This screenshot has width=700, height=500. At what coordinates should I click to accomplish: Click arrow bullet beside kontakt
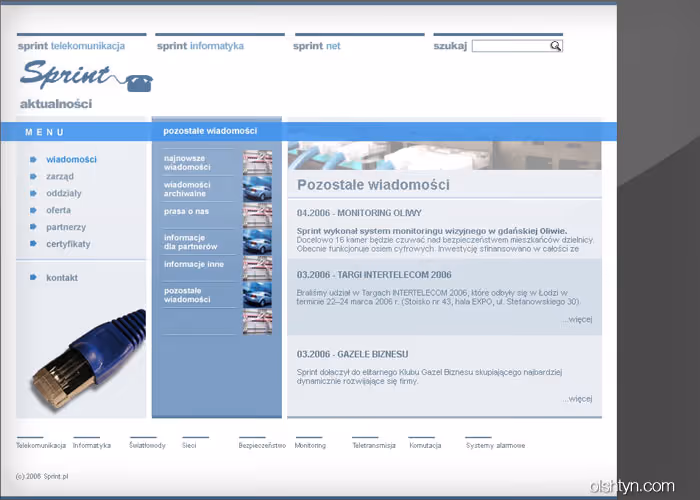coord(33,277)
